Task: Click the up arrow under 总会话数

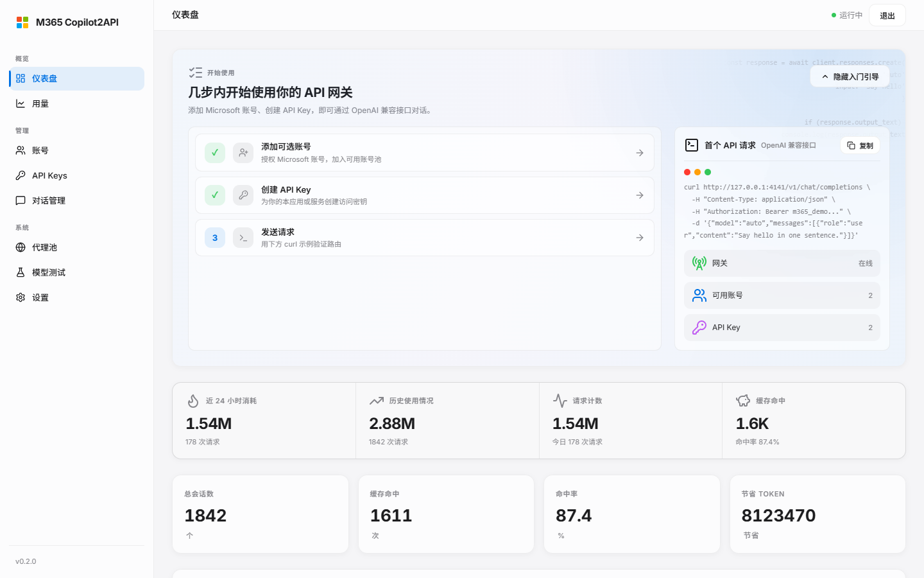Action: pos(189,536)
